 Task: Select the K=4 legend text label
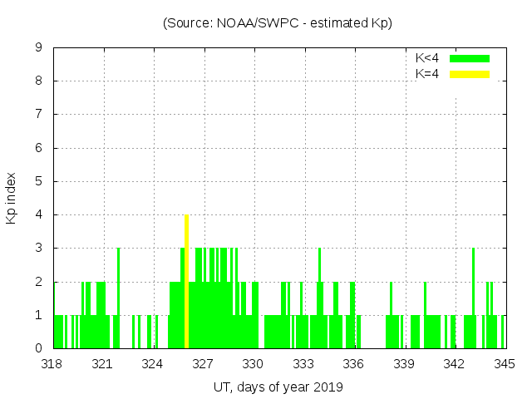(x=427, y=74)
